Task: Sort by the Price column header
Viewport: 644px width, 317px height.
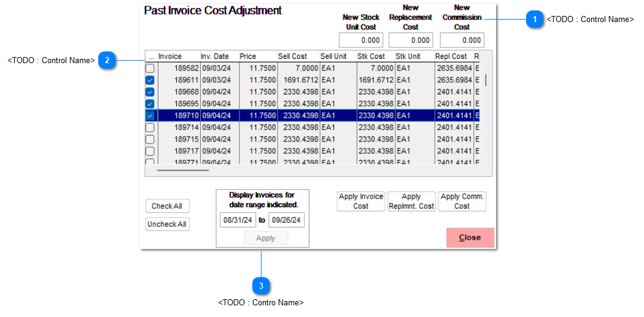Action: (257, 56)
